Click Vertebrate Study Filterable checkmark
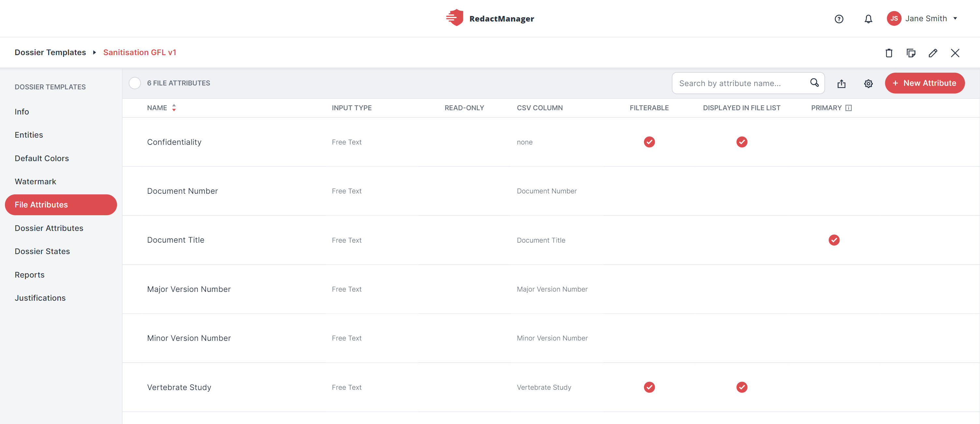 click(649, 387)
